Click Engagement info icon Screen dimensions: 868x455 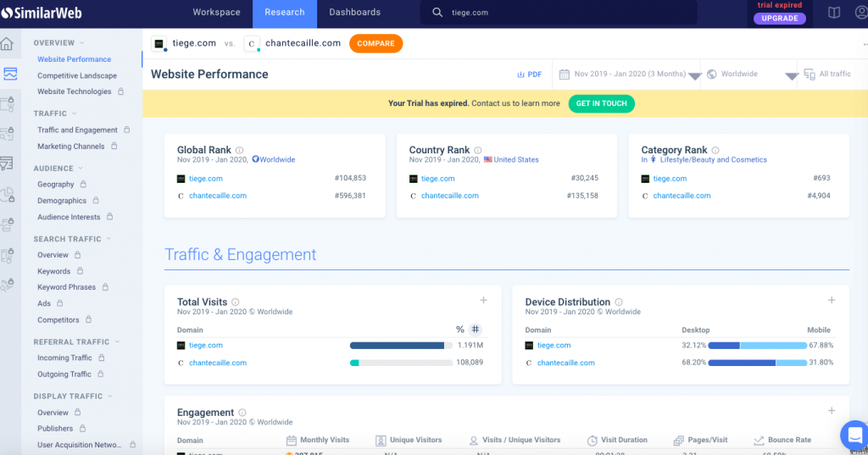242,413
